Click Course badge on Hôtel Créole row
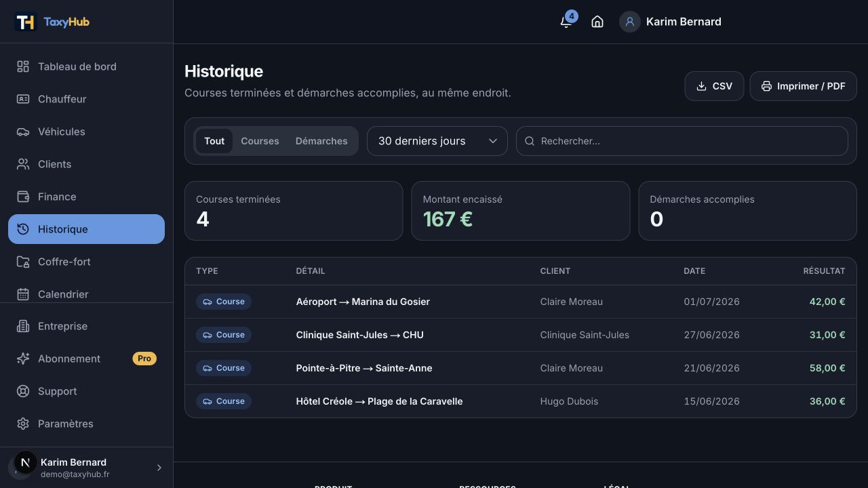The image size is (868, 488). [x=224, y=401]
